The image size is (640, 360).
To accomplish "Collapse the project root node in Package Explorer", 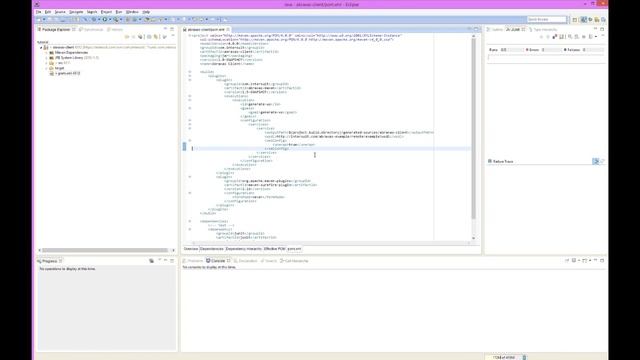I will pos(41,47).
